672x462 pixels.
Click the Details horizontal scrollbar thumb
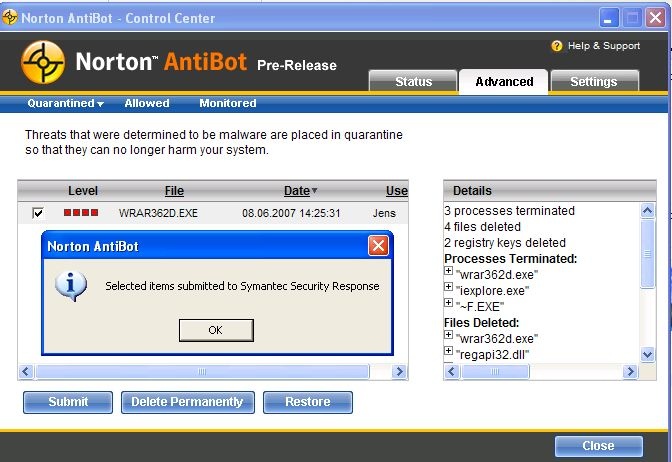click(x=495, y=371)
